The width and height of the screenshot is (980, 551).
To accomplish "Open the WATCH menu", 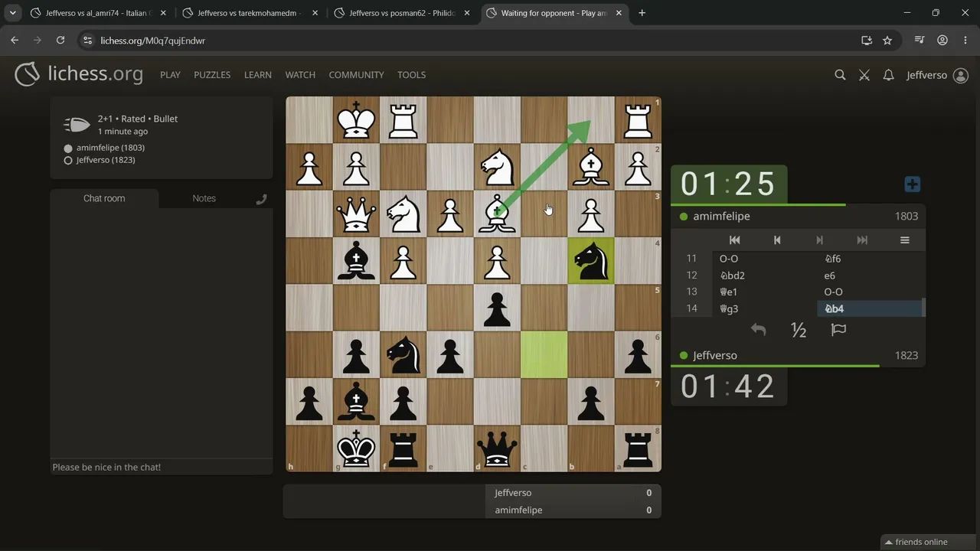I will pyautogui.click(x=300, y=75).
